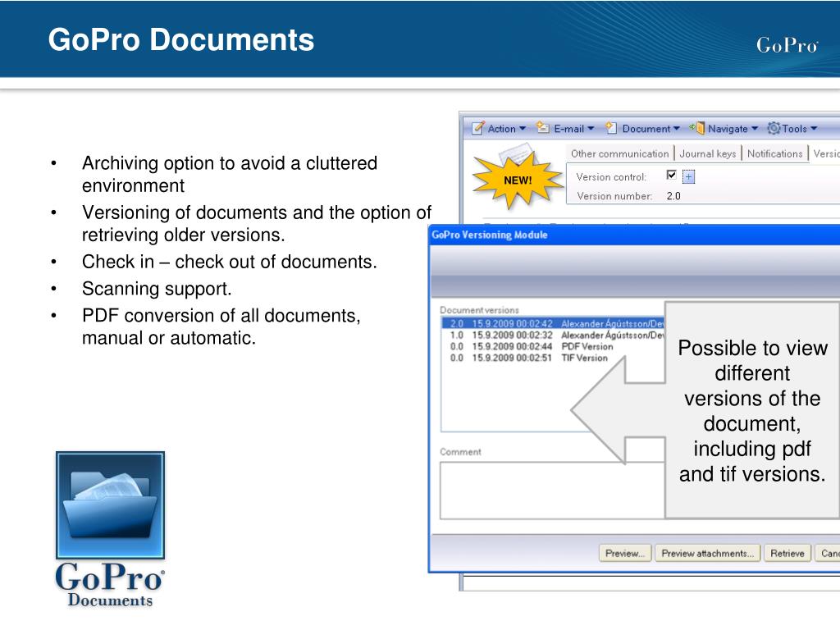Screen dimensions: 840x630
Task: Switch to Other communication tab
Action: coord(620,153)
